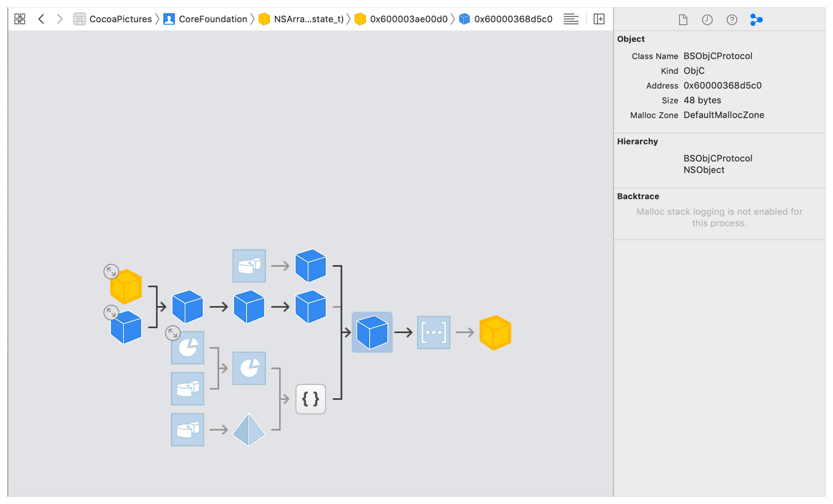The image size is (833, 504).
Task: Expand references on the left yellow cube
Action: point(111,271)
